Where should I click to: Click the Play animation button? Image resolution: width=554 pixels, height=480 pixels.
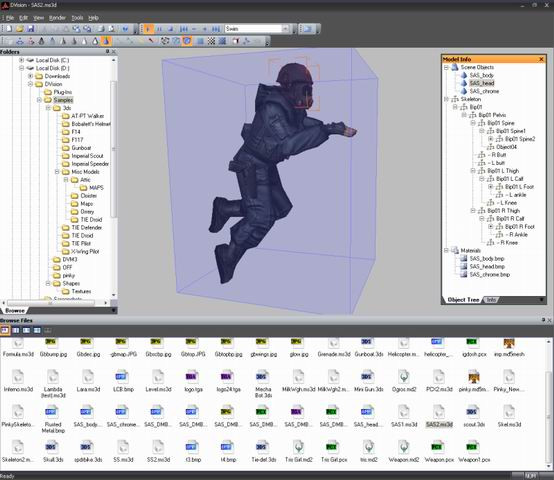pos(148,29)
